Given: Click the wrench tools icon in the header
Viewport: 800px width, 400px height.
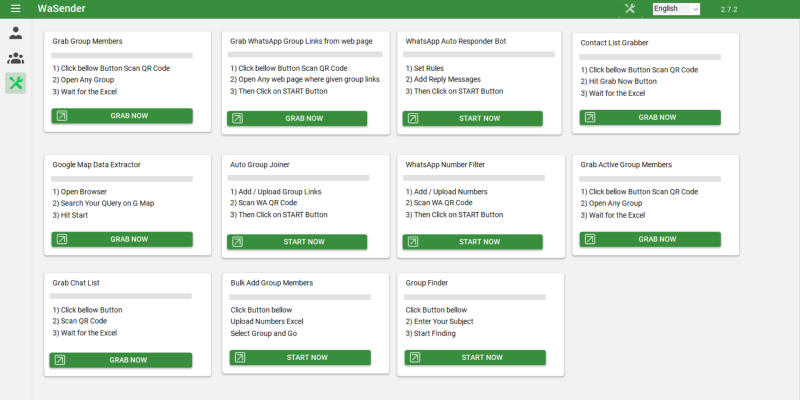Looking at the screenshot, I should pos(630,9).
